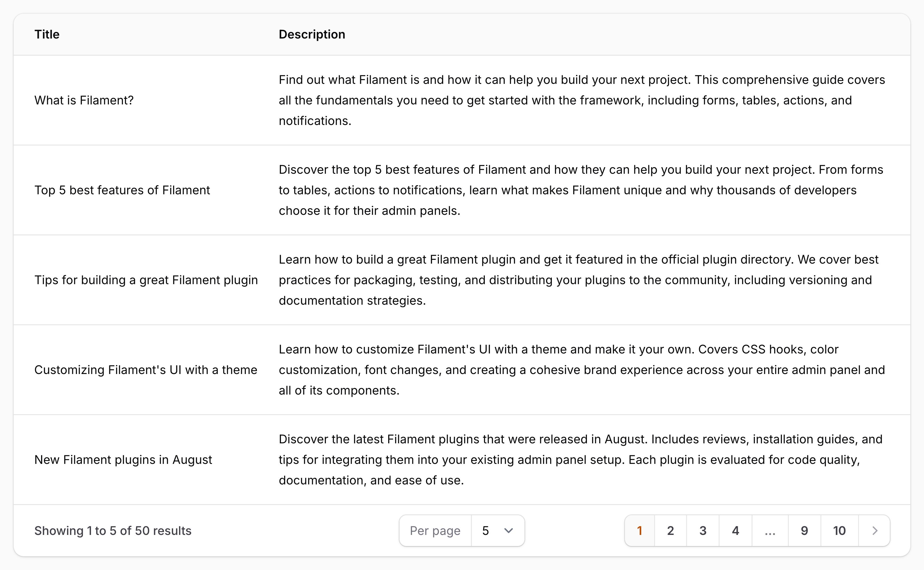Click the description starting "Learn how to customize"

pos(582,370)
